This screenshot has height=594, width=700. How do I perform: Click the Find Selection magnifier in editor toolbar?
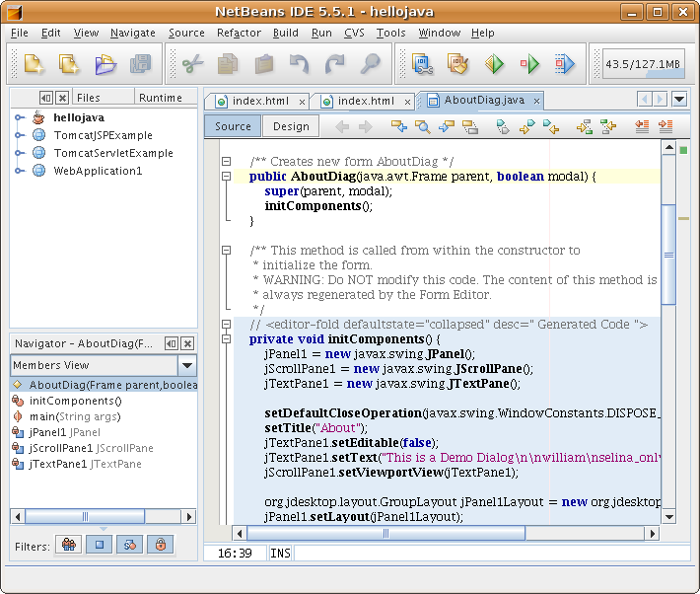(x=422, y=127)
